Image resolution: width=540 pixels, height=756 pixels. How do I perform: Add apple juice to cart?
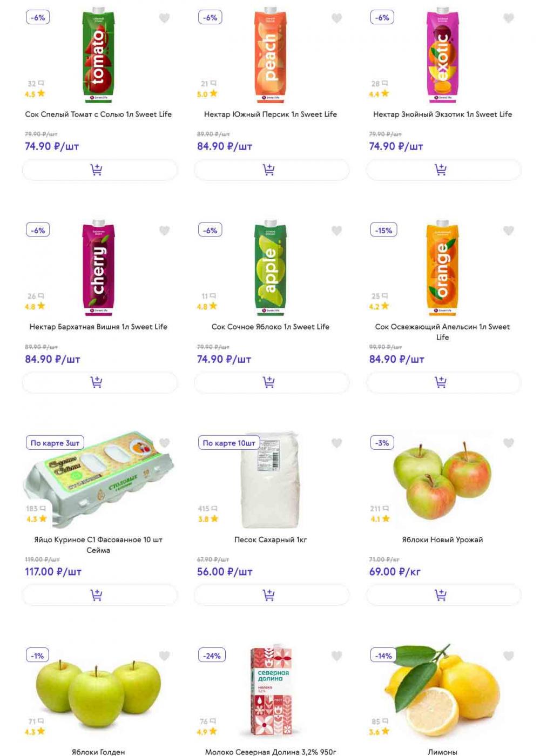pos(272,382)
